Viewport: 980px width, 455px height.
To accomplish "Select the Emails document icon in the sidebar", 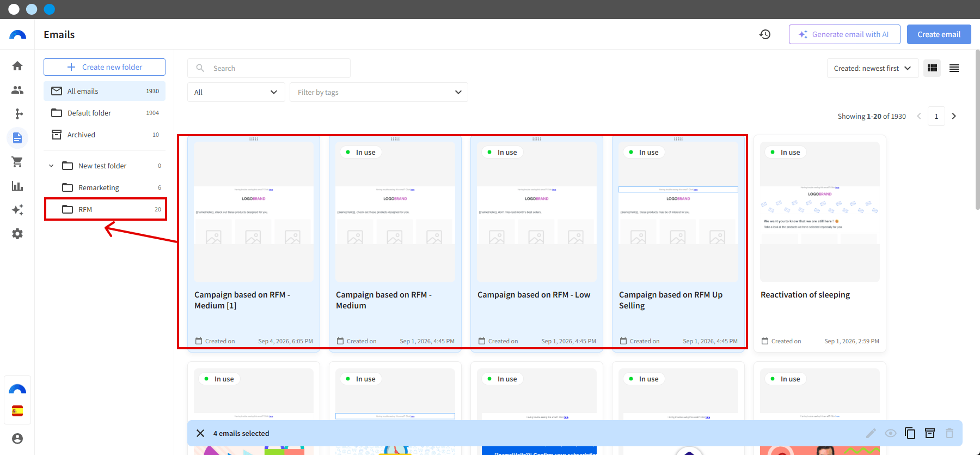I will pyautogui.click(x=17, y=138).
